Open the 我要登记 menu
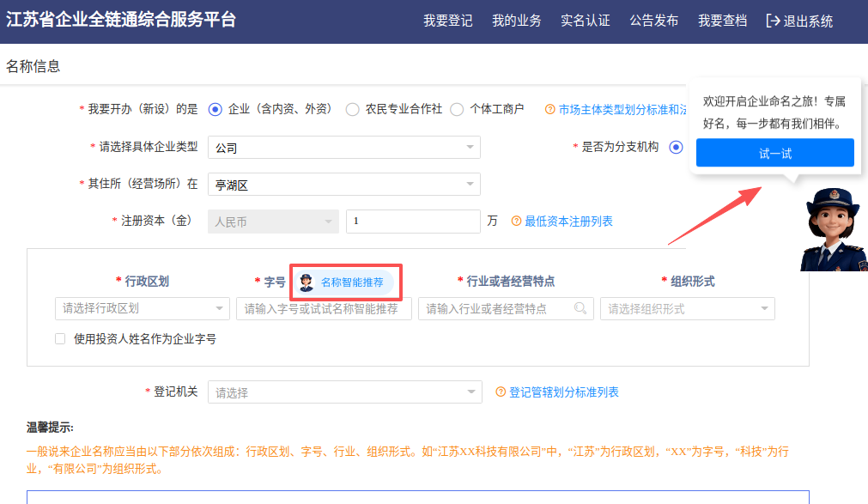 point(448,21)
